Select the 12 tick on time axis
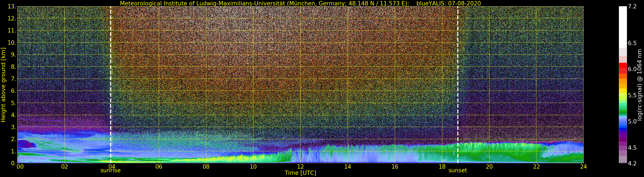Screen dimensions: 644x177 [x=300, y=167]
